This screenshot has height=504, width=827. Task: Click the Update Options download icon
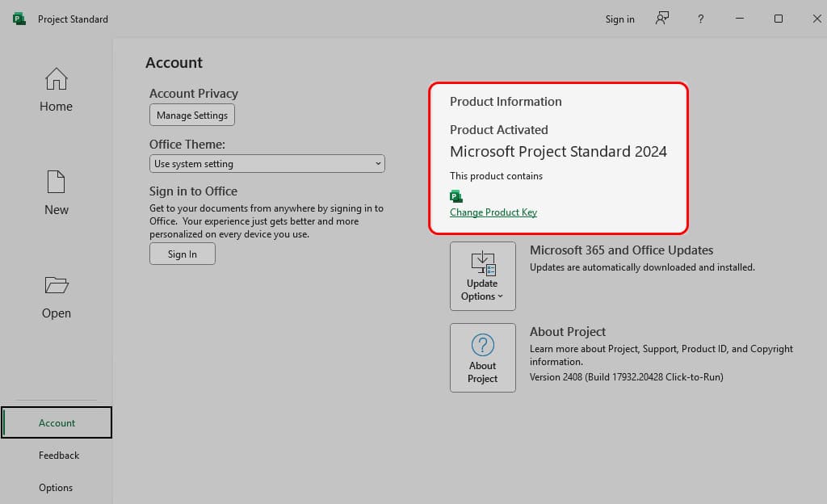coord(483,263)
